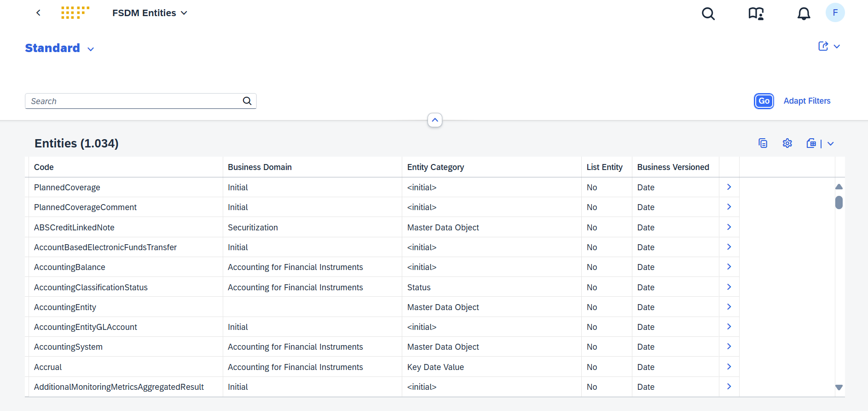This screenshot has height=411, width=868.
Task: Open the user profile avatar F
Action: pos(835,13)
